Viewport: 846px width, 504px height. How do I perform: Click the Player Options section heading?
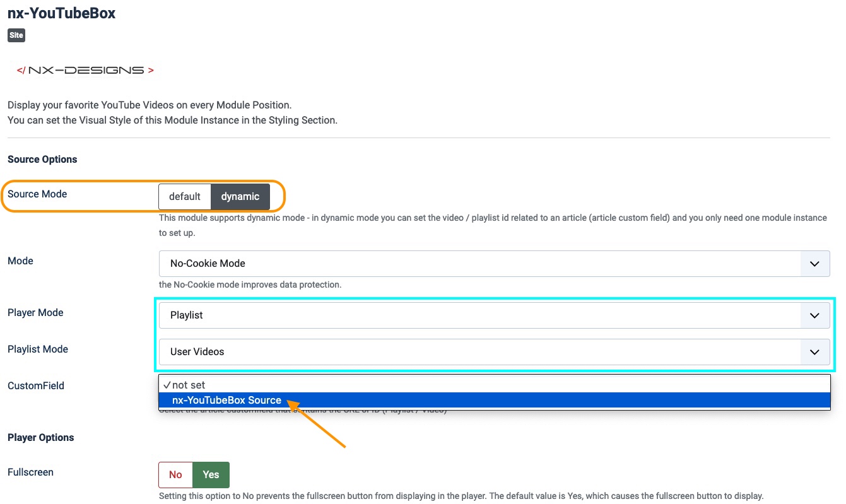click(x=41, y=438)
